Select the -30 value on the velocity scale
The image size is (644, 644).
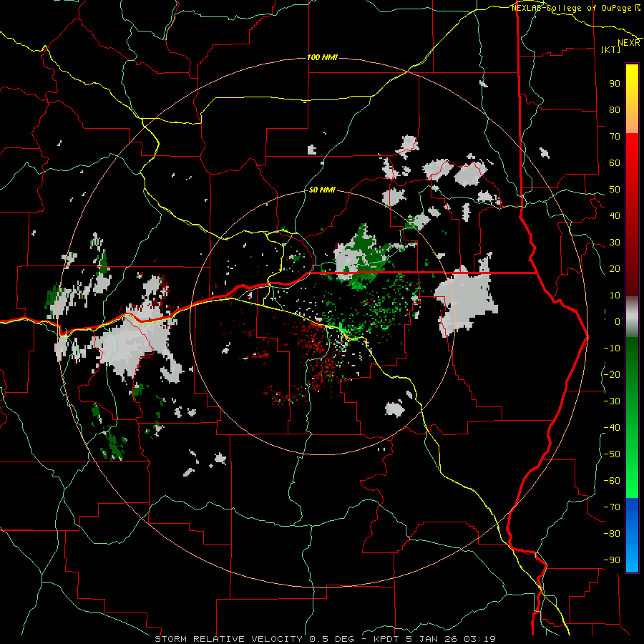coord(612,401)
